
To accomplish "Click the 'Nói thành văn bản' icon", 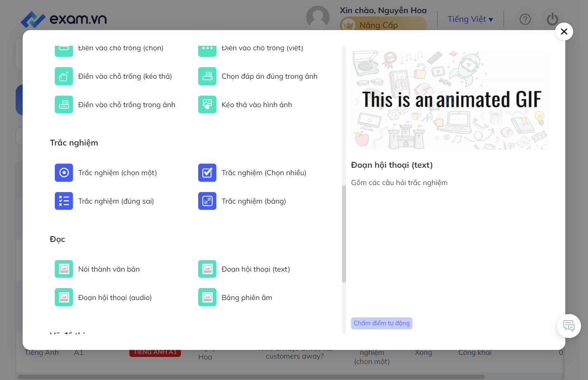I will coord(64,269).
